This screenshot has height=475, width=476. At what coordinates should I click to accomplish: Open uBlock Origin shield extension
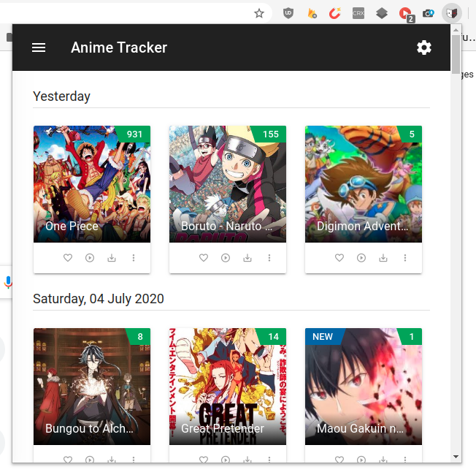point(288,13)
